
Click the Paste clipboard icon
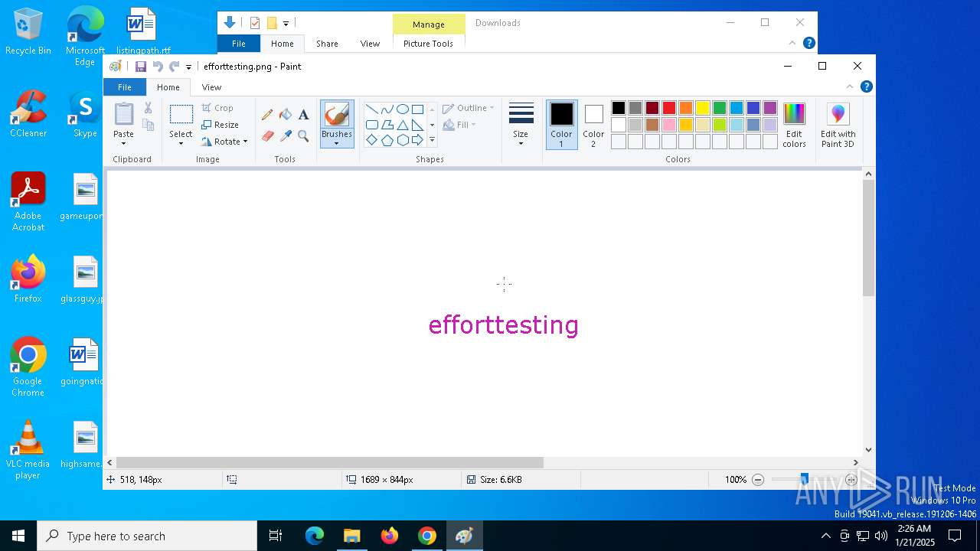pos(123,114)
